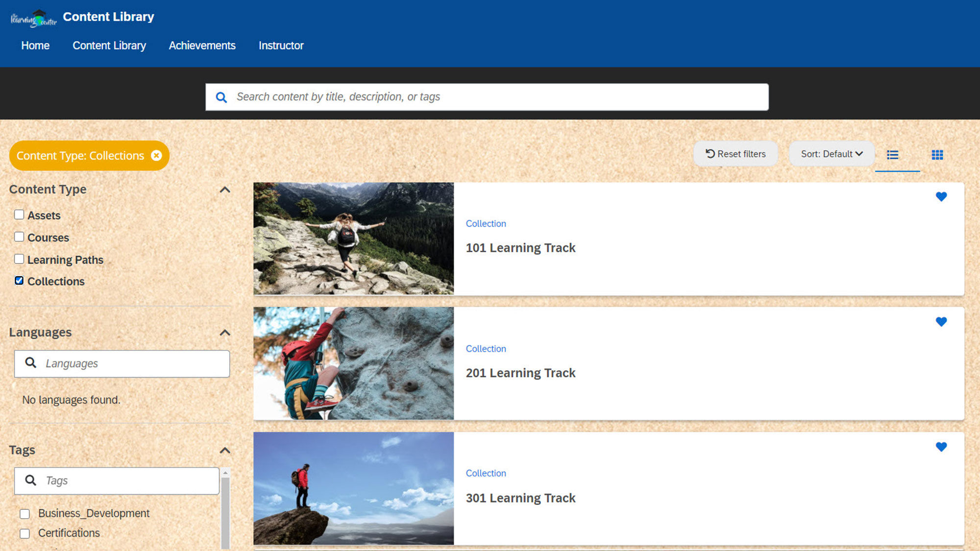The image size is (980, 551).
Task: Unfavorite the 101 Learning Track heart
Action: (941, 197)
